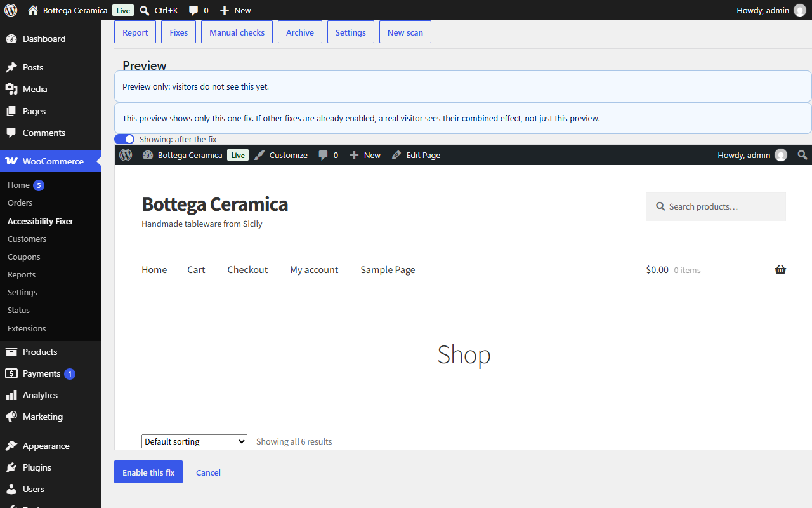
Task: Open Plugins in the sidebar
Action: (51, 467)
